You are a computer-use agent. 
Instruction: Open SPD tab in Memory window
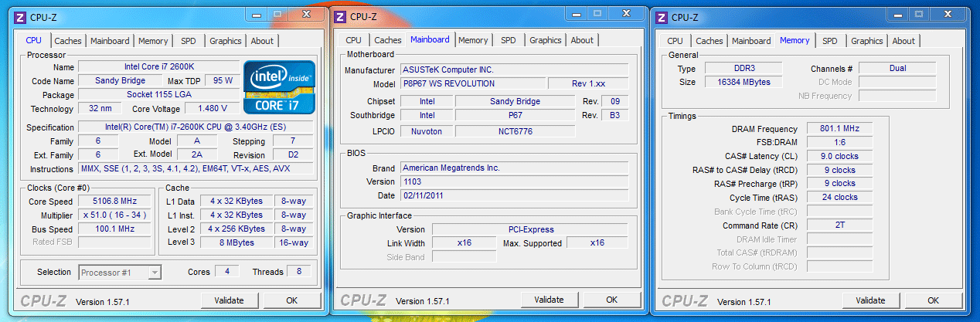(x=829, y=41)
